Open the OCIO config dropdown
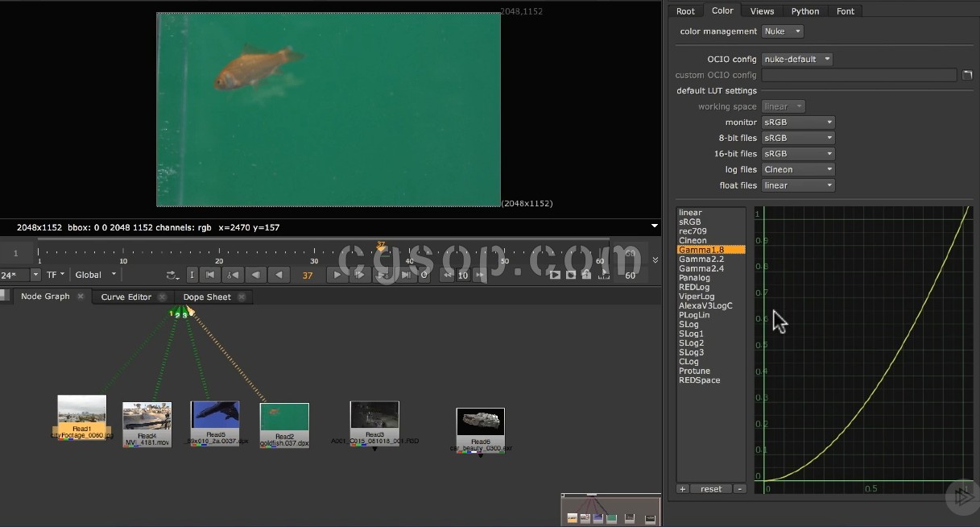Image resolution: width=980 pixels, height=527 pixels. pyautogui.click(x=796, y=59)
